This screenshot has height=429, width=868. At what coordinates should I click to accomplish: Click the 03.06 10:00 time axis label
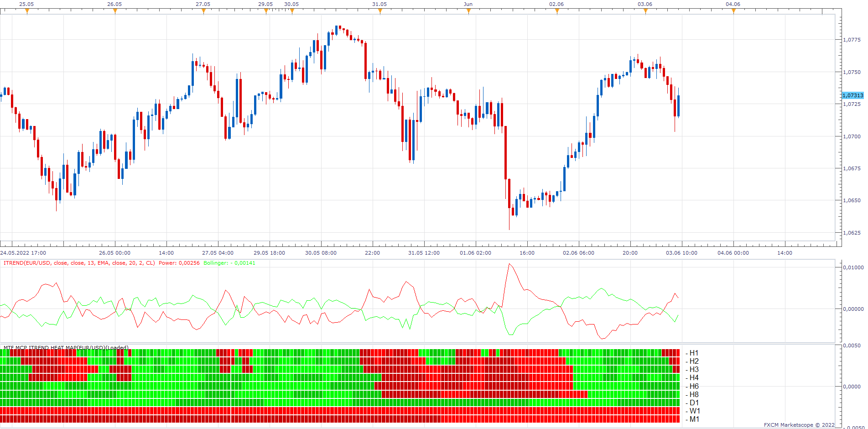pos(681,253)
